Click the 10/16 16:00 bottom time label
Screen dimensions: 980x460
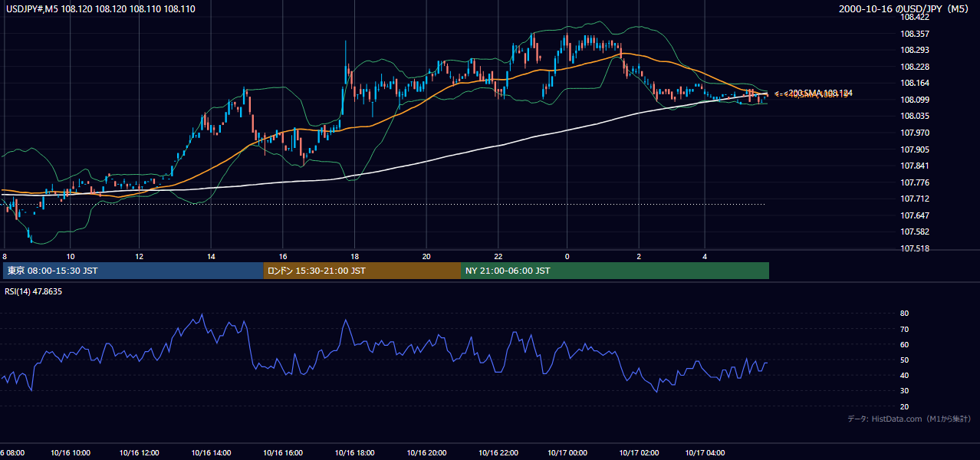coord(282,453)
